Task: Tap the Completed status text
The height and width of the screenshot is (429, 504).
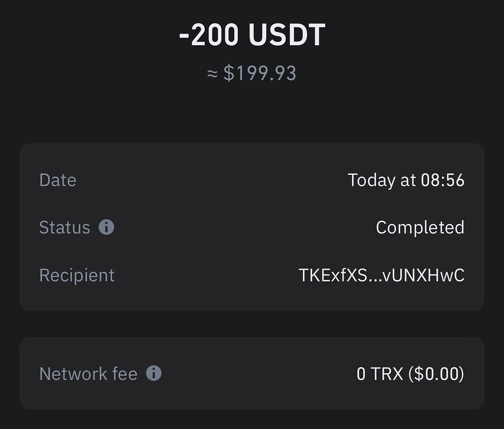Action: pyautogui.click(x=420, y=227)
